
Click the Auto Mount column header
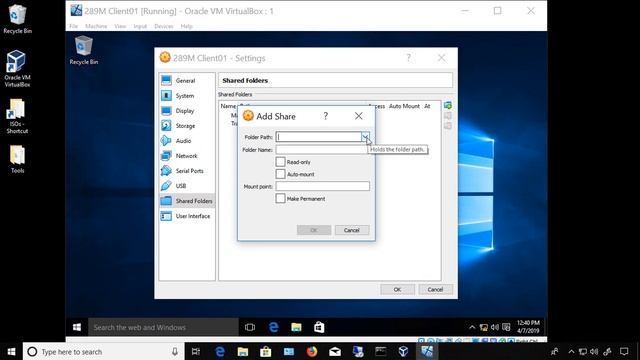tap(404, 106)
